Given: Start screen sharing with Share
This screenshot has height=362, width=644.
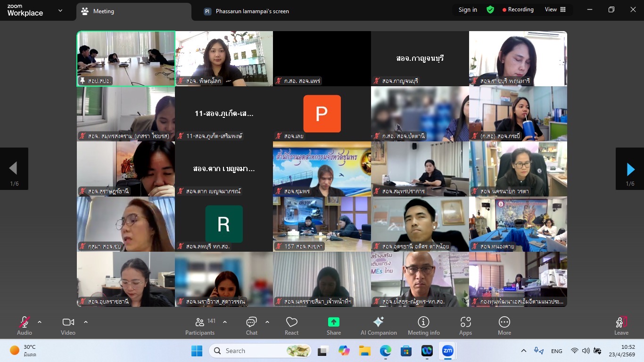Looking at the screenshot, I should pyautogui.click(x=333, y=326).
